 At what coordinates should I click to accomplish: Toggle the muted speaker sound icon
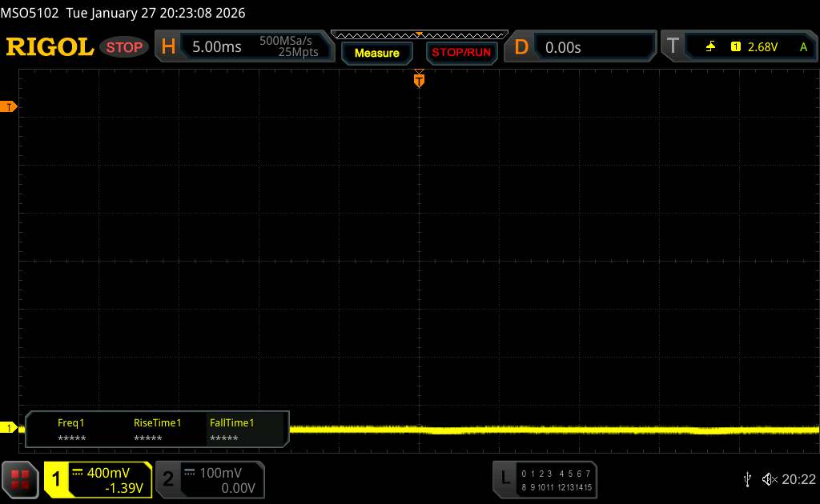click(x=769, y=478)
